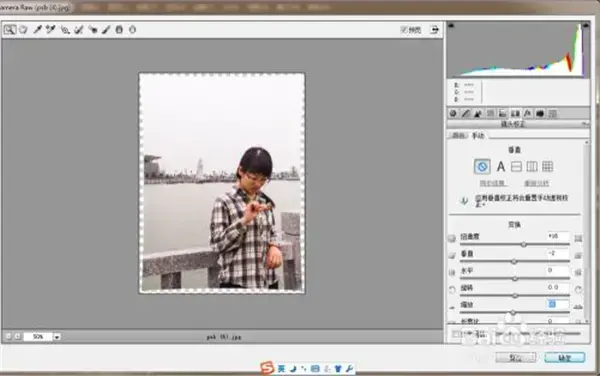Select the Graduated Filter tool

coord(119,29)
